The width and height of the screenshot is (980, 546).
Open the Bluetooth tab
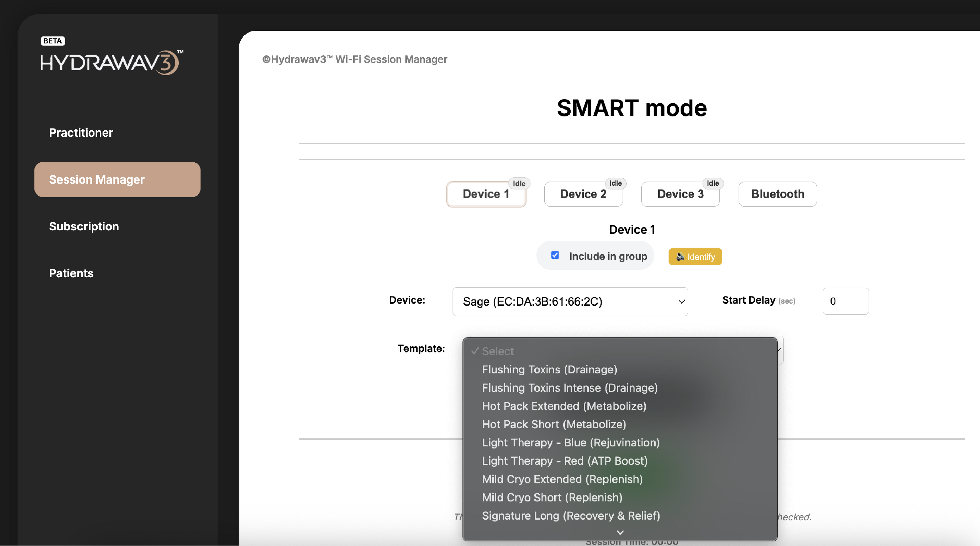tap(777, 194)
